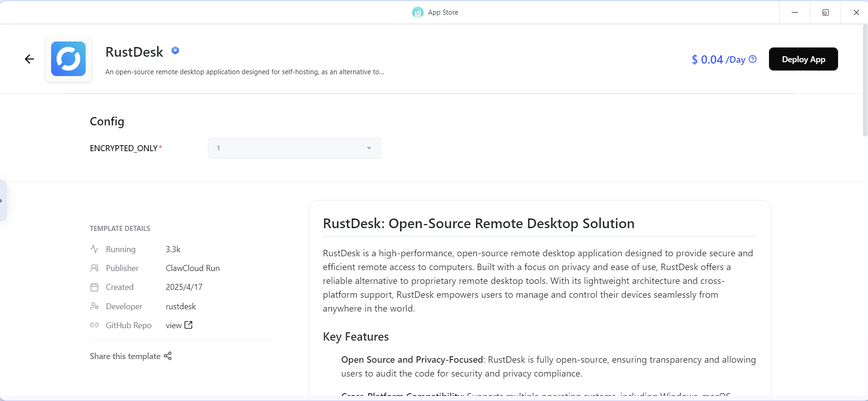
Task: Click the RustDesk app logo
Action: 69,59
